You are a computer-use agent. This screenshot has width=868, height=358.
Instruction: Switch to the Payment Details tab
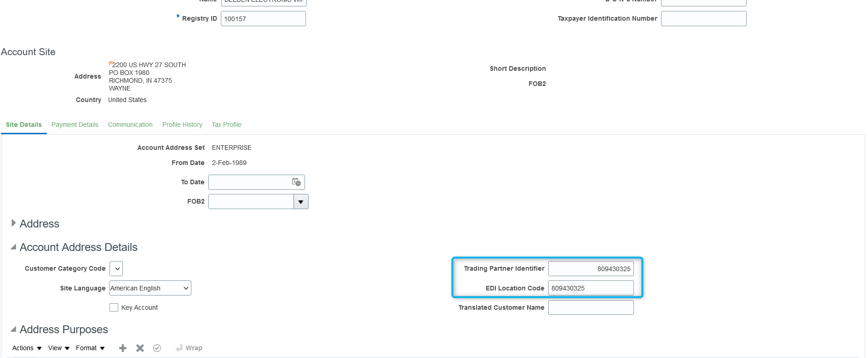(75, 125)
